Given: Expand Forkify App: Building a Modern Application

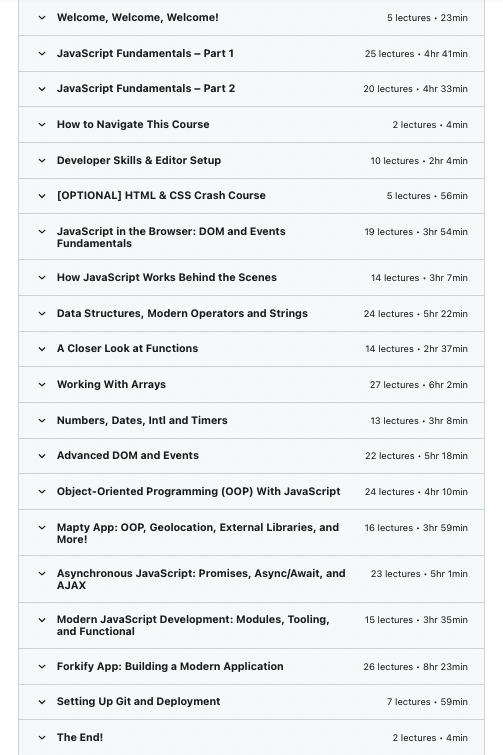Looking at the screenshot, I should coord(170,666).
